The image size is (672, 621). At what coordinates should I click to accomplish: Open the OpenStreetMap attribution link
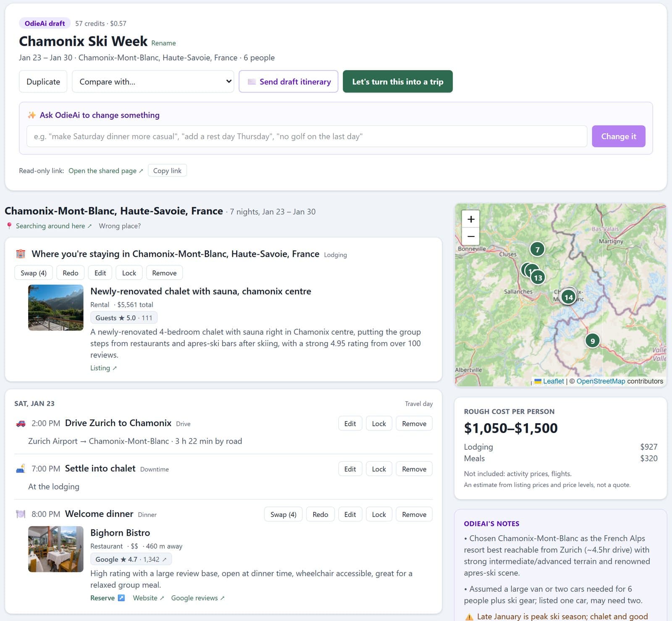pyautogui.click(x=601, y=381)
